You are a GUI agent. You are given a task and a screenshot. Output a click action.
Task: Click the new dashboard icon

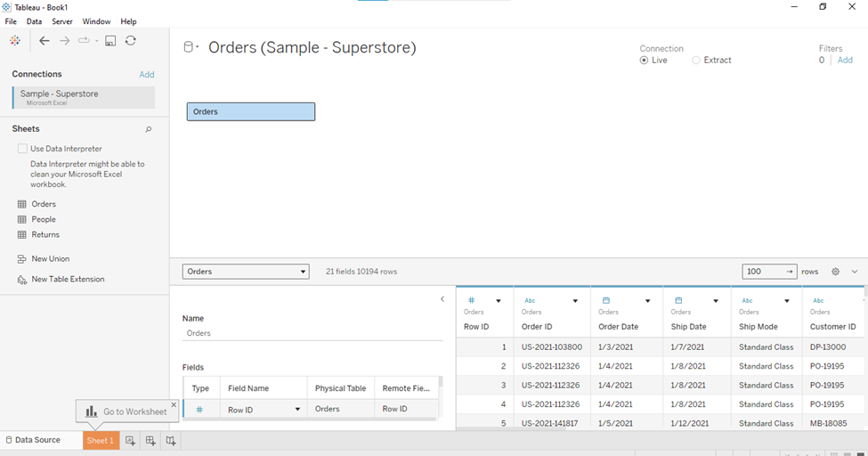pos(150,441)
